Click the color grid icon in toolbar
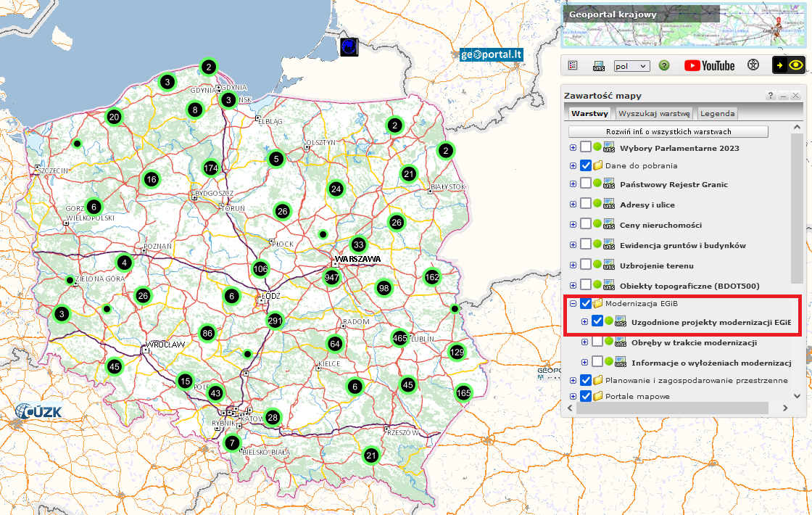The height and width of the screenshot is (515, 812). coord(573,65)
